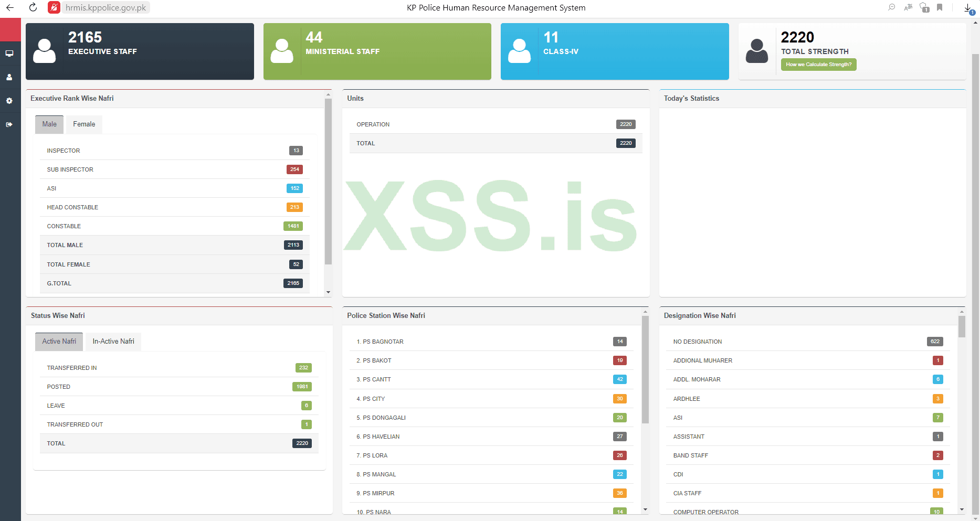Click the CIA STAFF designation row
The width and height of the screenshot is (980, 521).
(808, 493)
